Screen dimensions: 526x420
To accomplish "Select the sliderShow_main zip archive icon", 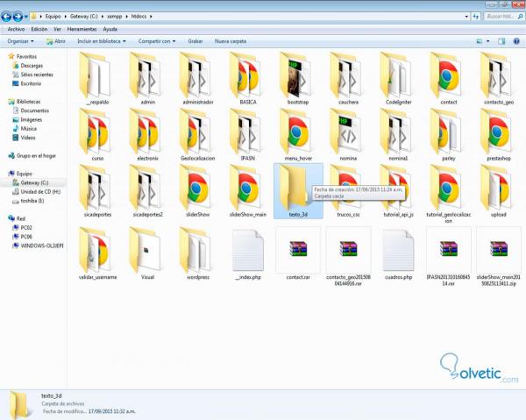I will 499,249.
